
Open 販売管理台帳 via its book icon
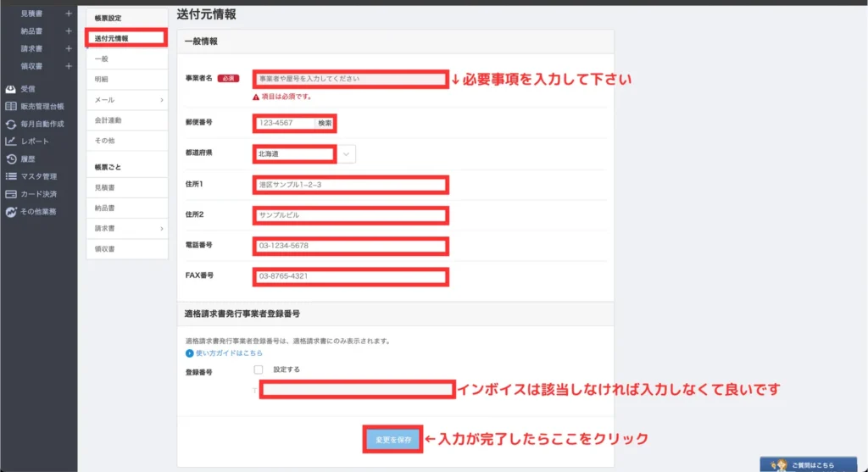[11, 106]
